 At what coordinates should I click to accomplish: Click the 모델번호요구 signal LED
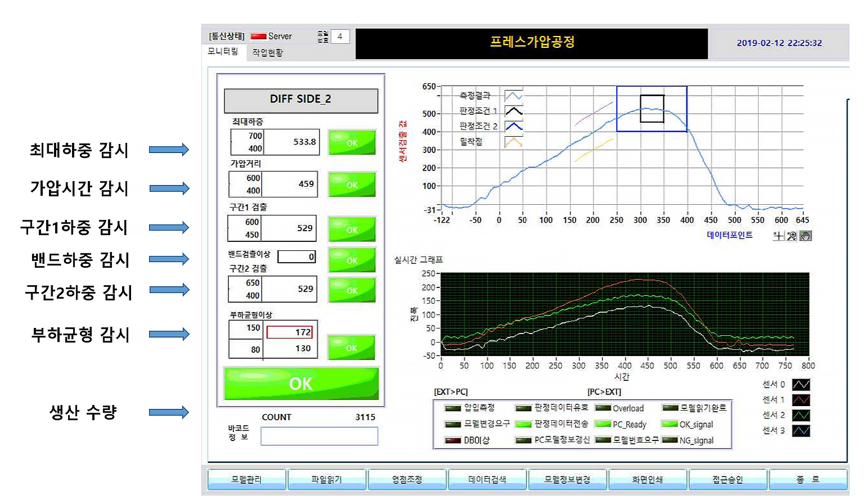[603, 440]
